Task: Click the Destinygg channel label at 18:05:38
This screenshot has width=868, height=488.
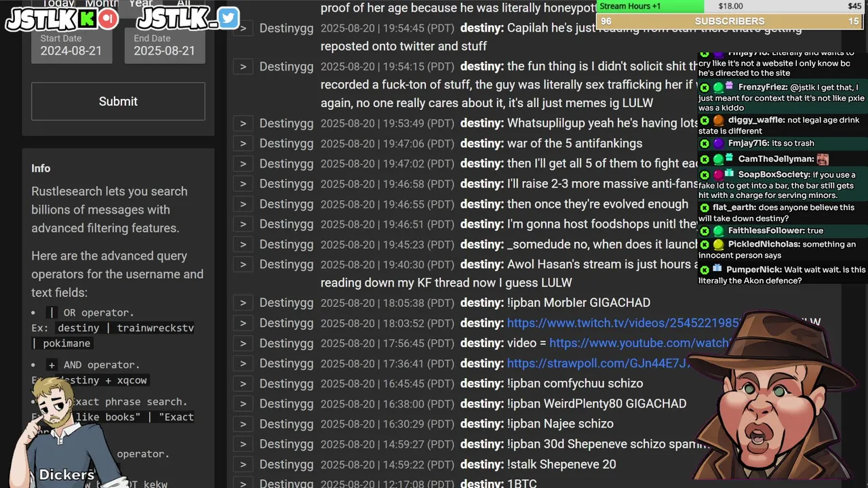Action: coord(286,303)
